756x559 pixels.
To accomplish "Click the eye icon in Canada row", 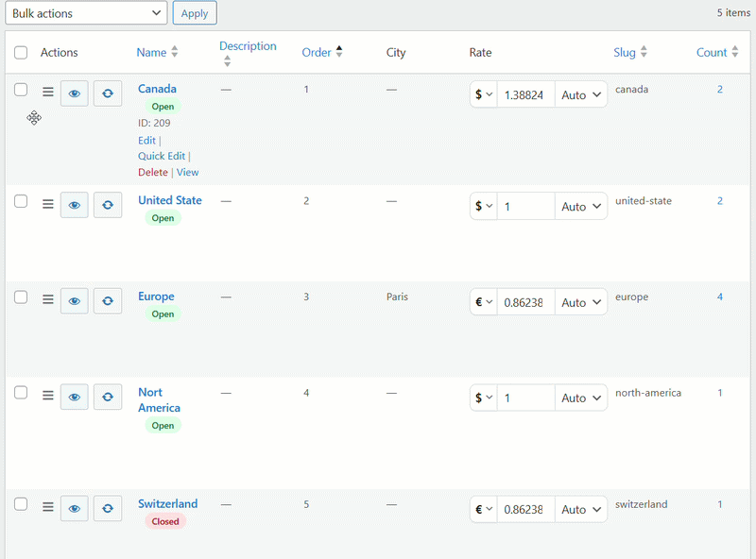I will click(x=75, y=93).
